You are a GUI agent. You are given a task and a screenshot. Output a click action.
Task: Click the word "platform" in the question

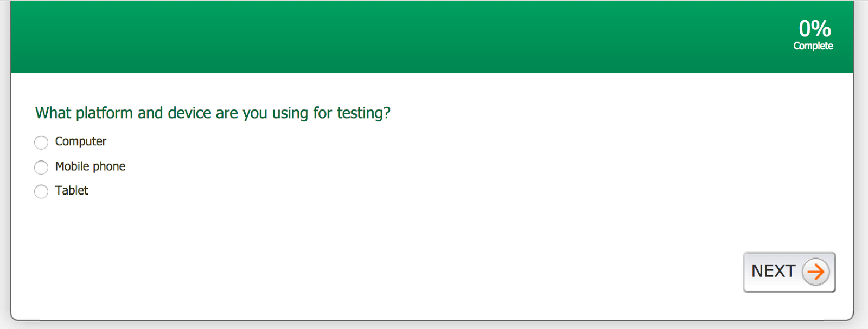104,113
